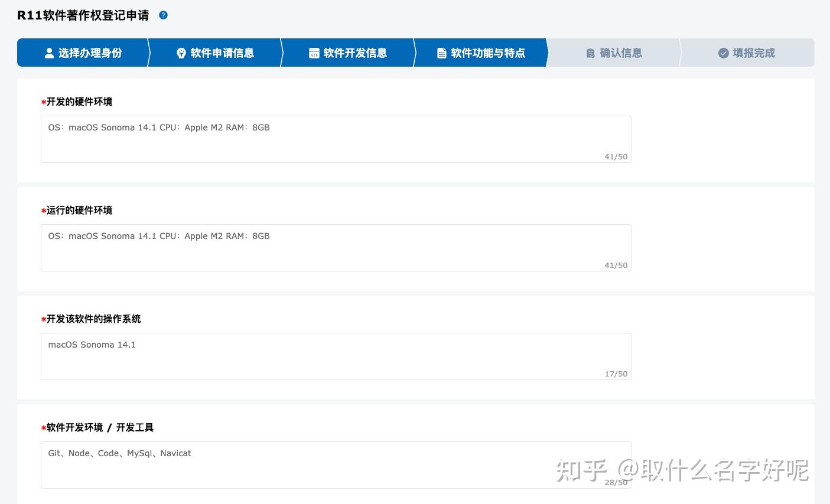The width and height of the screenshot is (830, 504).
Task: Go to 软件申请信息 step
Action: point(215,53)
